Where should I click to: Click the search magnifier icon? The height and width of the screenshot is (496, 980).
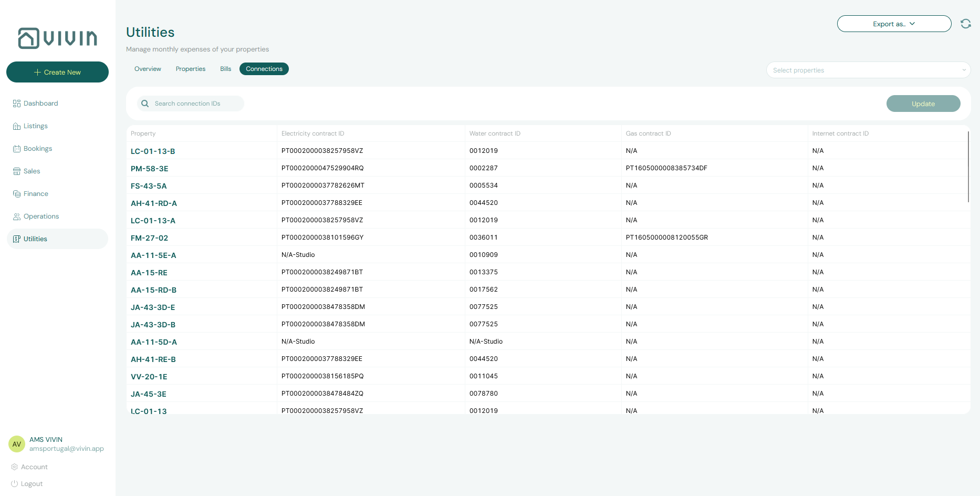pyautogui.click(x=145, y=104)
